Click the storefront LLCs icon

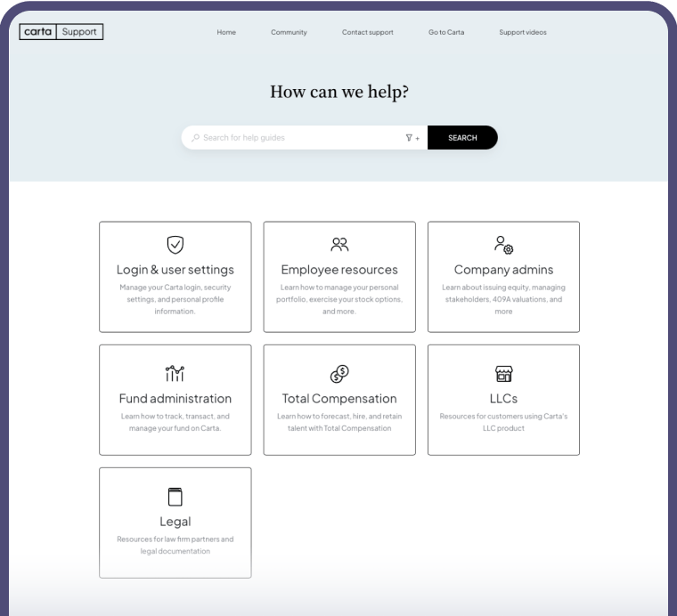pos(503,374)
